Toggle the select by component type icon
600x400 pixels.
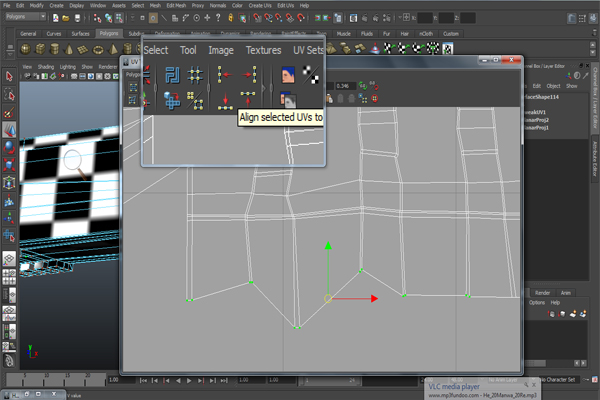119,18
